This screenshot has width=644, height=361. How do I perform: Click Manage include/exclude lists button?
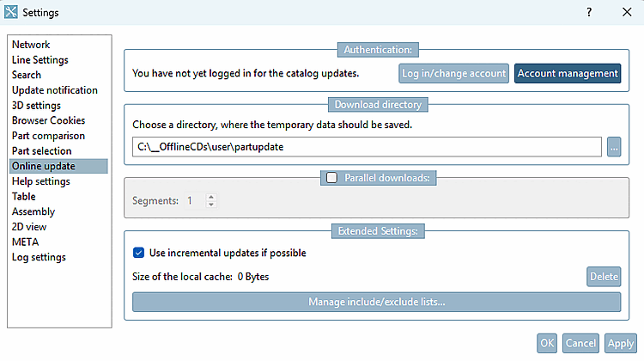[376, 302]
